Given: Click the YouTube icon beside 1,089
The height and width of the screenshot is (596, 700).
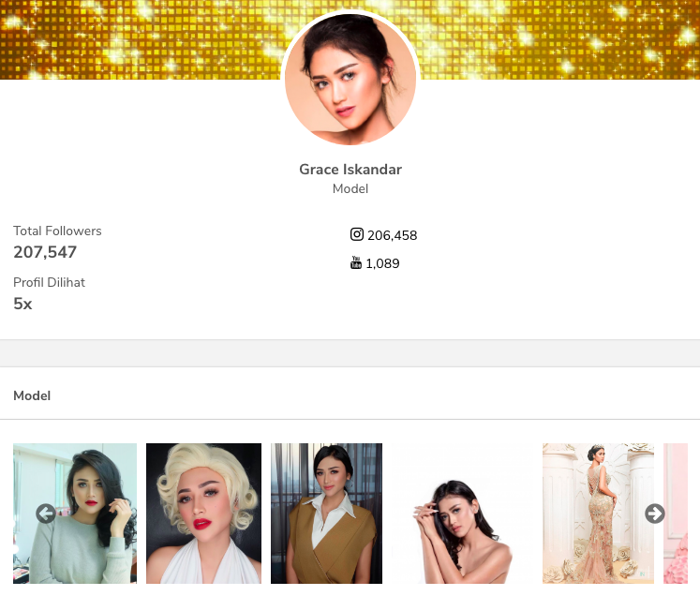Looking at the screenshot, I should click(356, 262).
